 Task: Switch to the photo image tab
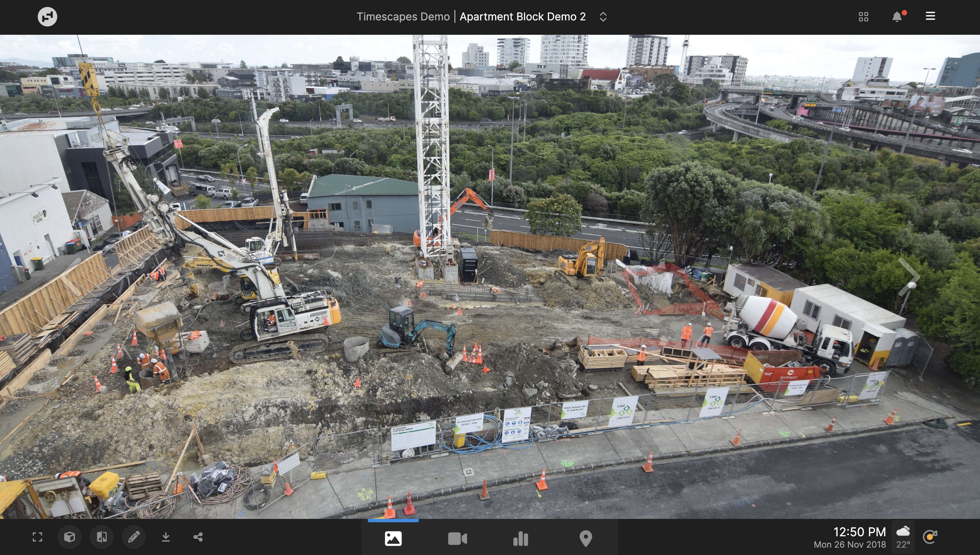[x=393, y=539]
